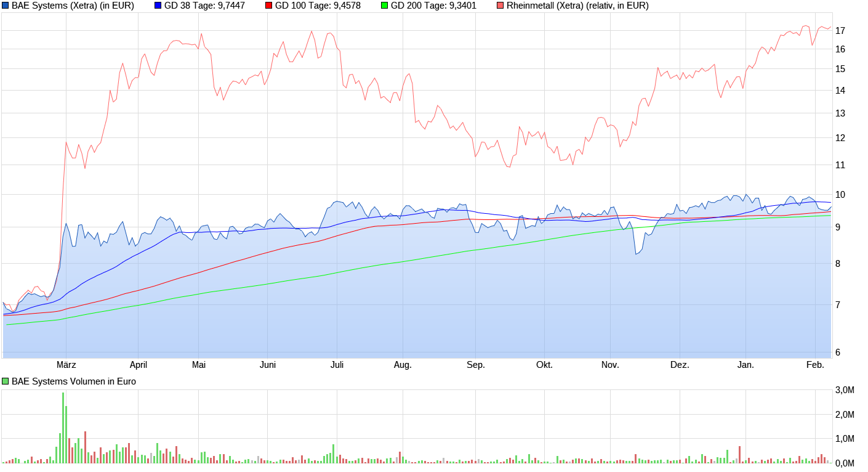
Task: Click the price axis value 9
Action: [838, 227]
